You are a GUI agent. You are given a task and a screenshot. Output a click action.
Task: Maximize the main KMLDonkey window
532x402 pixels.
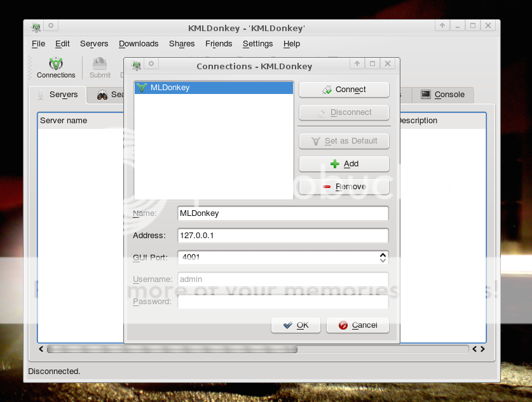pyautogui.click(x=473, y=25)
